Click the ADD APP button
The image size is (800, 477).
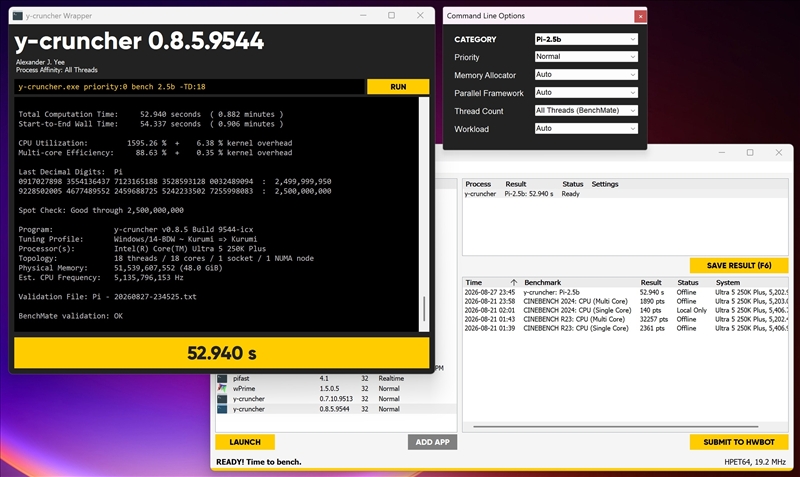pyautogui.click(x=432, y=442)
